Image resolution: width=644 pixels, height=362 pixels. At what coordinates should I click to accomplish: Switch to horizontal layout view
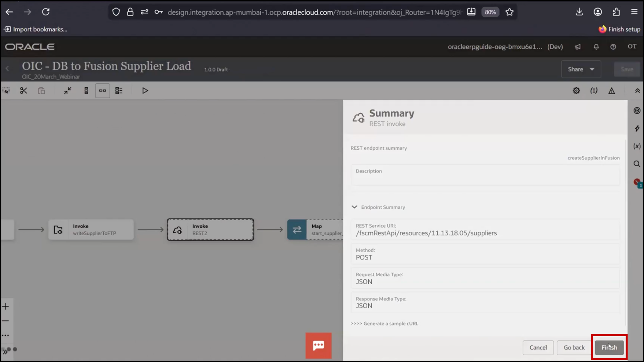click(x=102, y=90)
